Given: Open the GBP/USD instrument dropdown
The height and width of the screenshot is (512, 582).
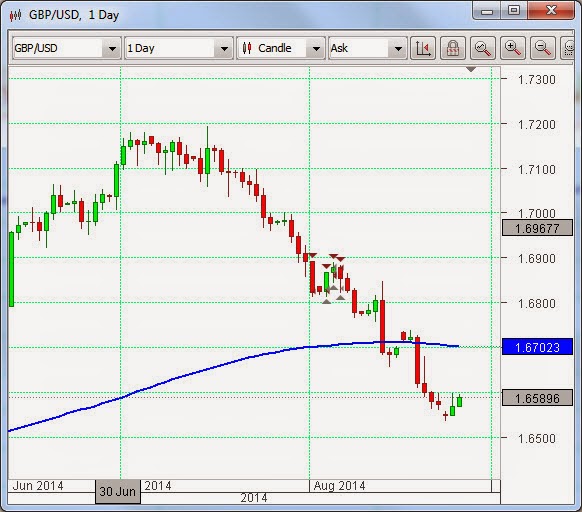Looking at the screenshot, I should [112, 49].
